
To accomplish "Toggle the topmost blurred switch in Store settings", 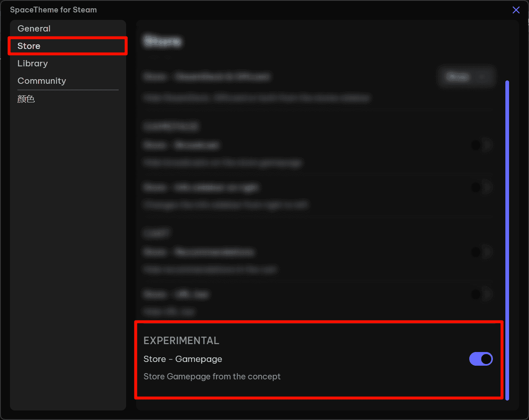I will tap(481, 145).
